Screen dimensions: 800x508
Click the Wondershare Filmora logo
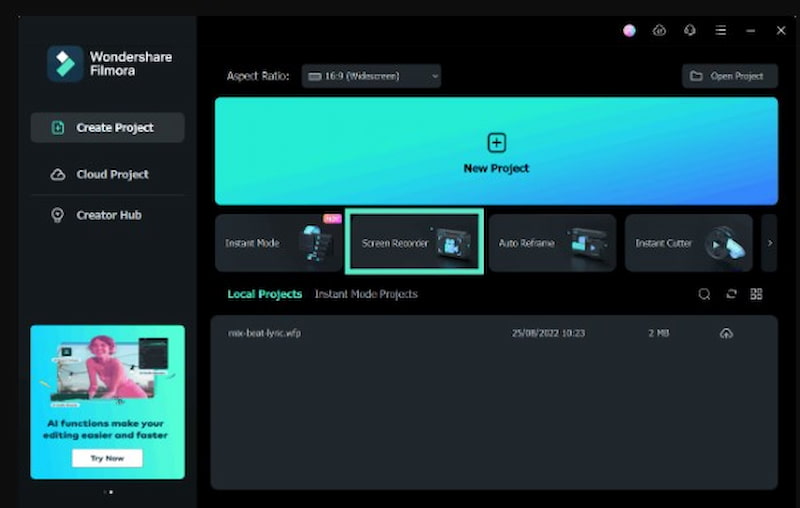click(65, 64)
